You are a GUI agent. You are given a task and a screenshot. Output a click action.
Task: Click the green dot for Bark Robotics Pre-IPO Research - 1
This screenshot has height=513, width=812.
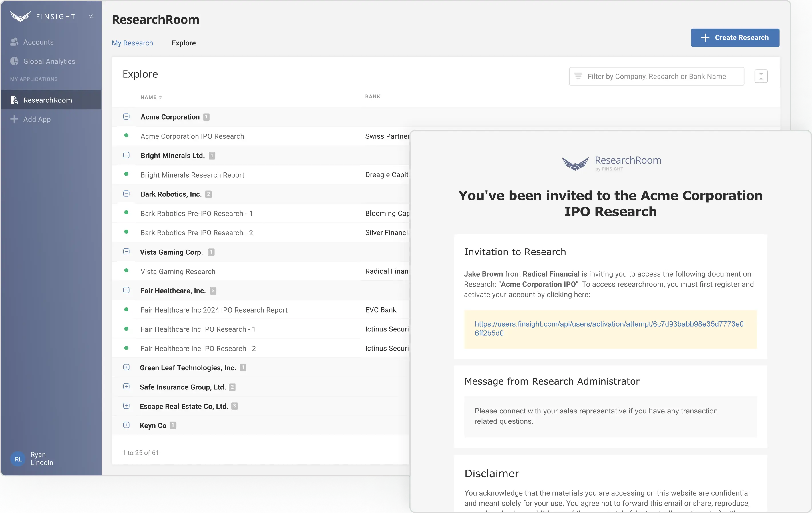[126, 212]
